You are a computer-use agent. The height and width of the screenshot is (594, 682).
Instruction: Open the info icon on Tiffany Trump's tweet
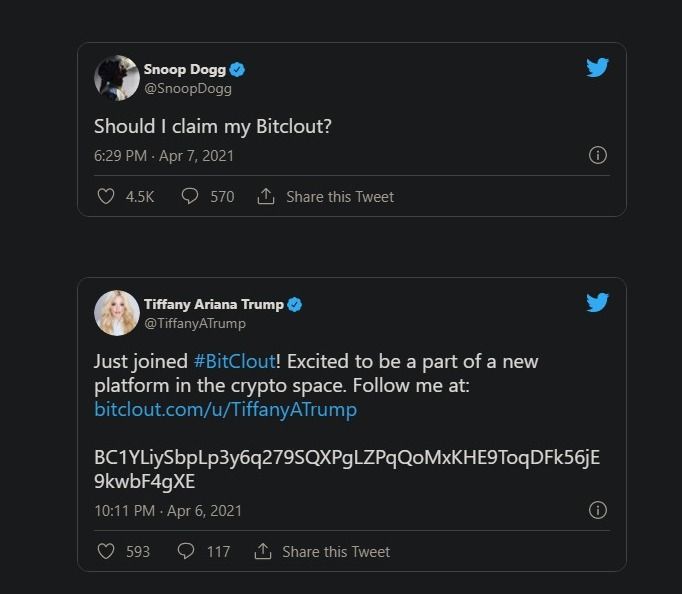pyautogui.click(x=598, y=510)
